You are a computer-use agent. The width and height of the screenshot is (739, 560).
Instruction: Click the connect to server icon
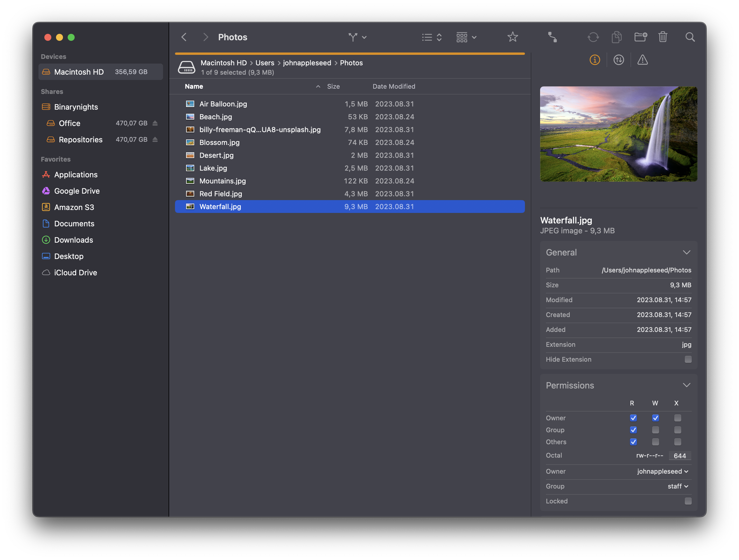click(x=552, y=37)
